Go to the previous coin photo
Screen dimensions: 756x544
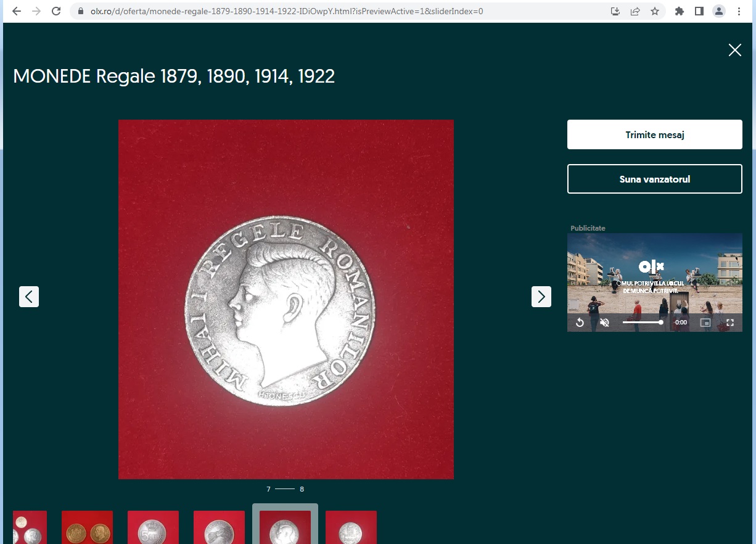[29, 297]
